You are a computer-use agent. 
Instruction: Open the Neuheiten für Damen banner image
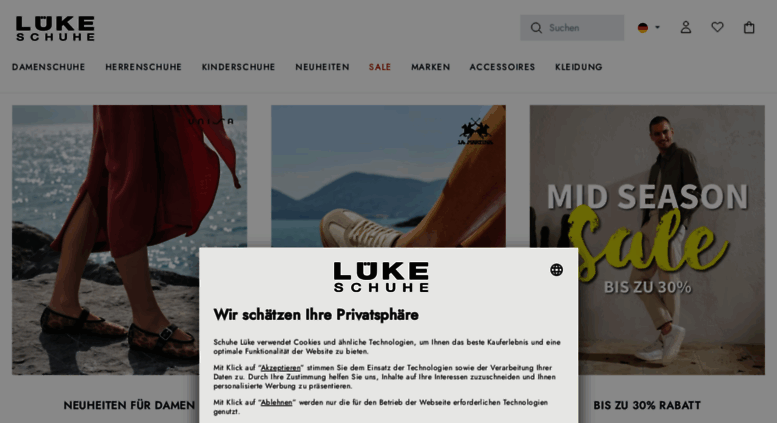click(x=129, y=240)
